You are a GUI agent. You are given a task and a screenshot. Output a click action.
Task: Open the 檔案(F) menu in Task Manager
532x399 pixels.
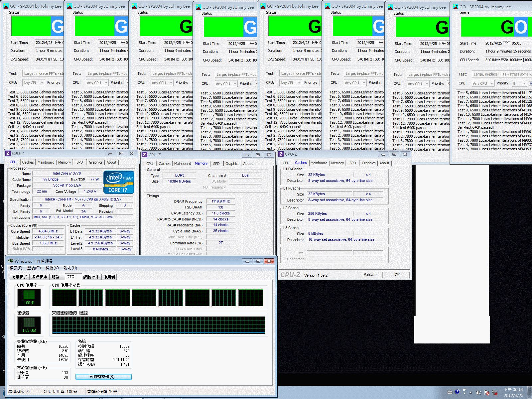16,268
